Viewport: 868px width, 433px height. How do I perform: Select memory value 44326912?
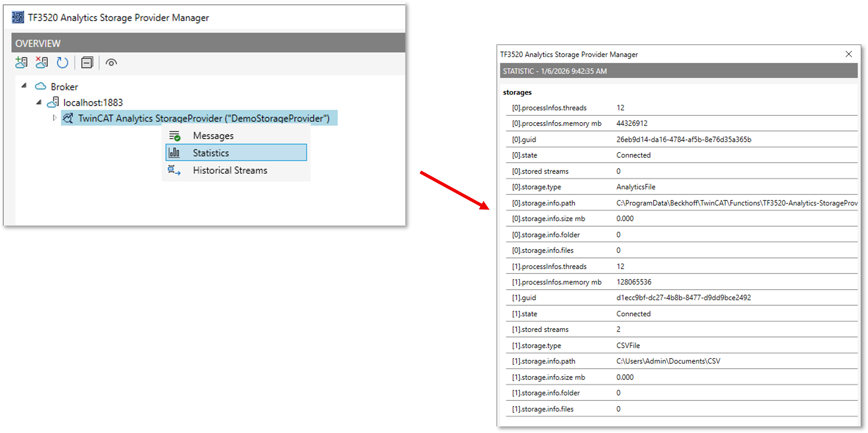click(x=632, y=123)
